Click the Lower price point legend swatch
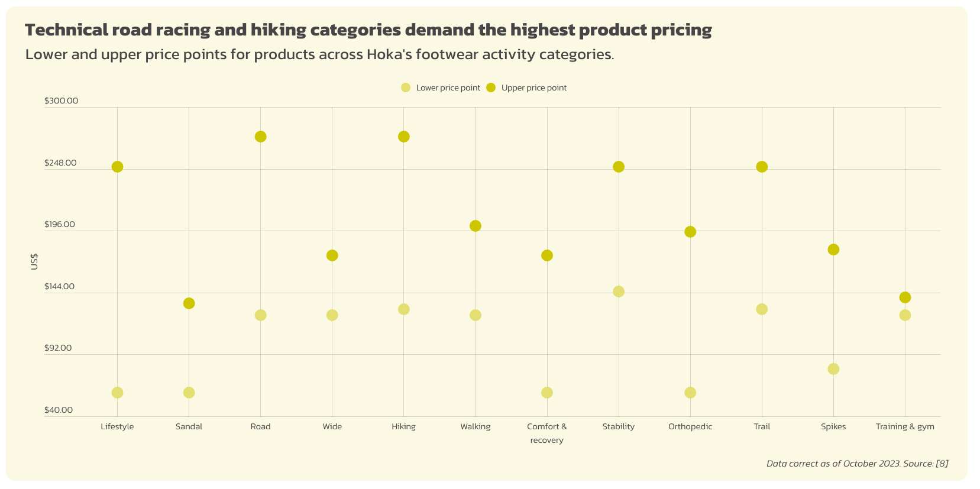The width and height of the screenshot is (980, 489). pyautogui.click(x=406, y=88)
